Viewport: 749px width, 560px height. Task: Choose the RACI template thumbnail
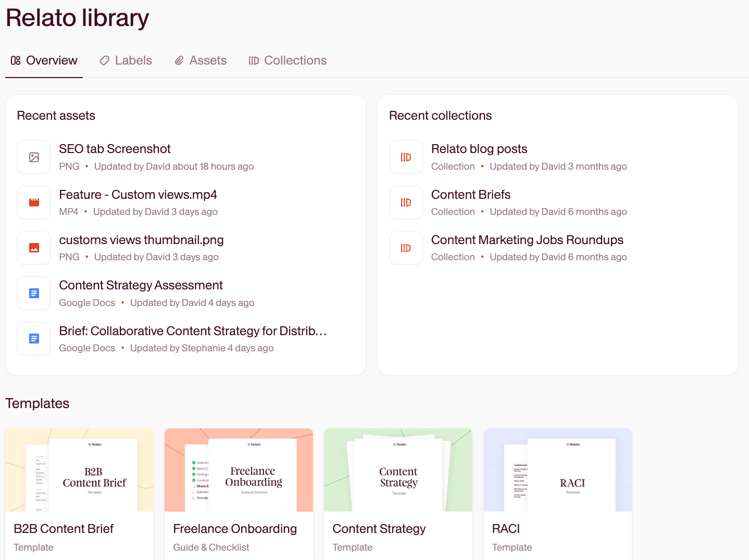click(557, 470)
